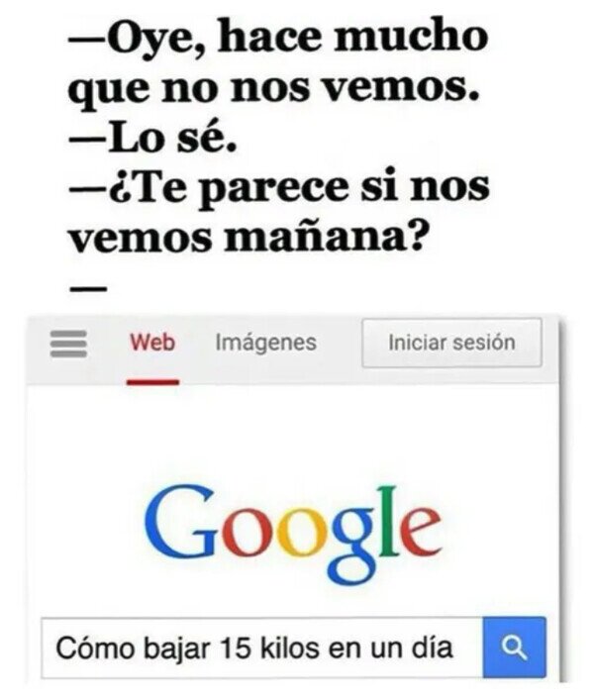Viewport: 594px width, 700px height.
Task: Click the lone dash below the dialogue
Action: (x=88, y=289)
